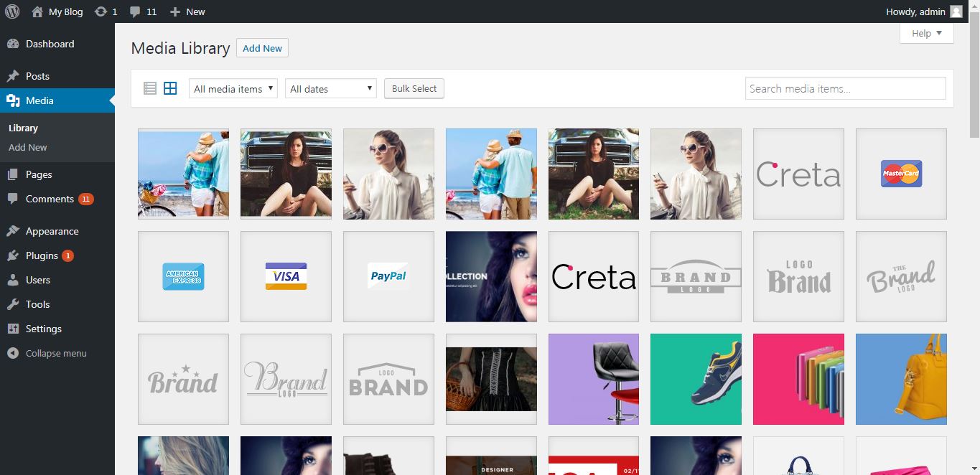Click the orange 11 comments badge

[x=86, y=199]
